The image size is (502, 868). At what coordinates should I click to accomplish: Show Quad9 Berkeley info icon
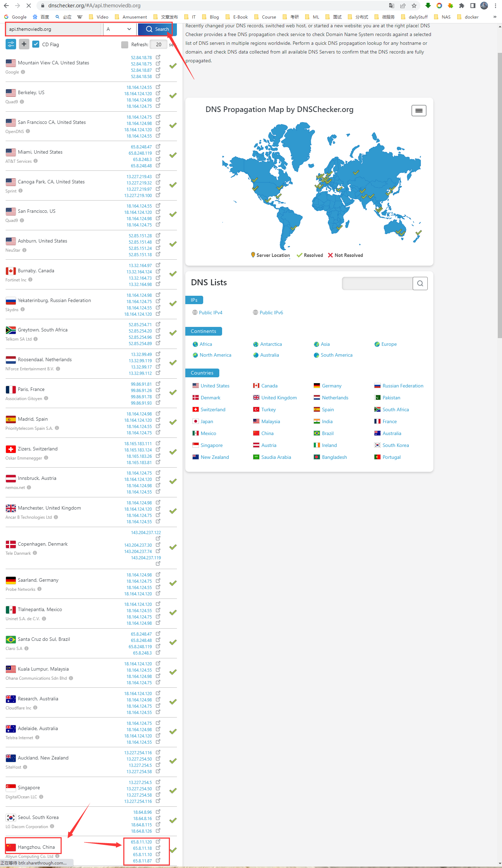pyautogui.click(x=22, y=102)
